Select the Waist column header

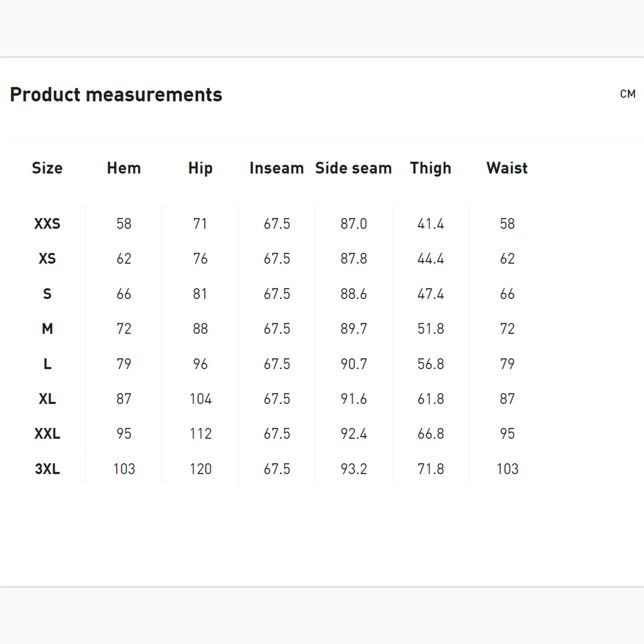coord(507,168)
